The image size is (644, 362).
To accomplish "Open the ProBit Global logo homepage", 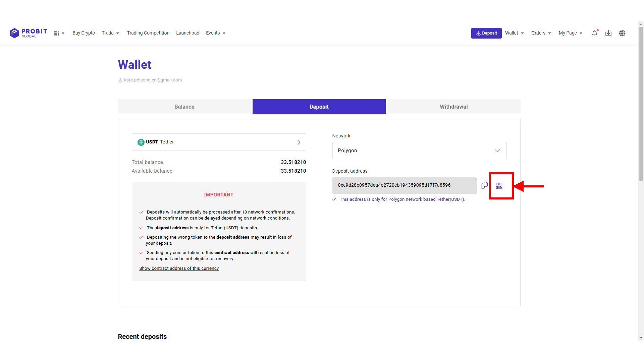I will [29, 33].
